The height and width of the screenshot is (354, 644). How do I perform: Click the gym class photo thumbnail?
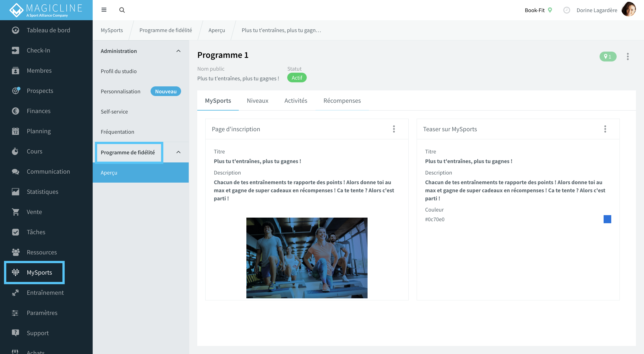[x=307, y=258]
